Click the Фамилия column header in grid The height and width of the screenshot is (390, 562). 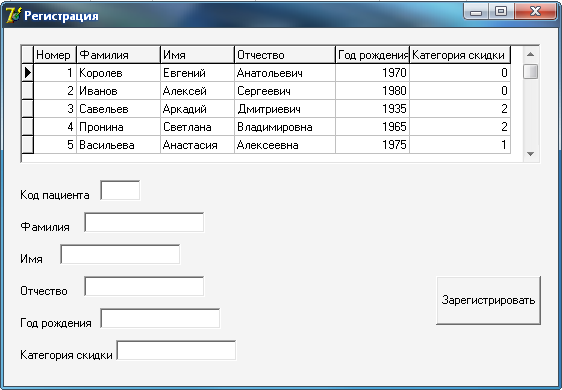(118, 55)
